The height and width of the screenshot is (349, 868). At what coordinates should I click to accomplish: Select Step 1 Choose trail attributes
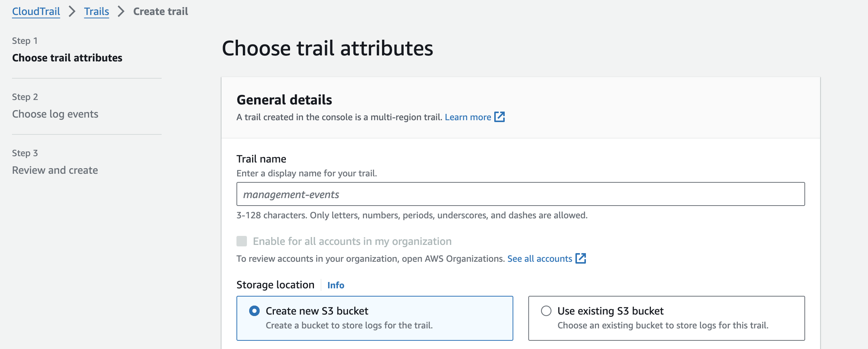67,58
